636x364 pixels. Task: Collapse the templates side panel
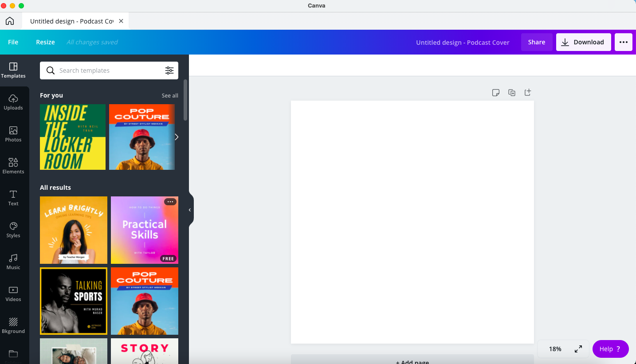click(190, 210)
